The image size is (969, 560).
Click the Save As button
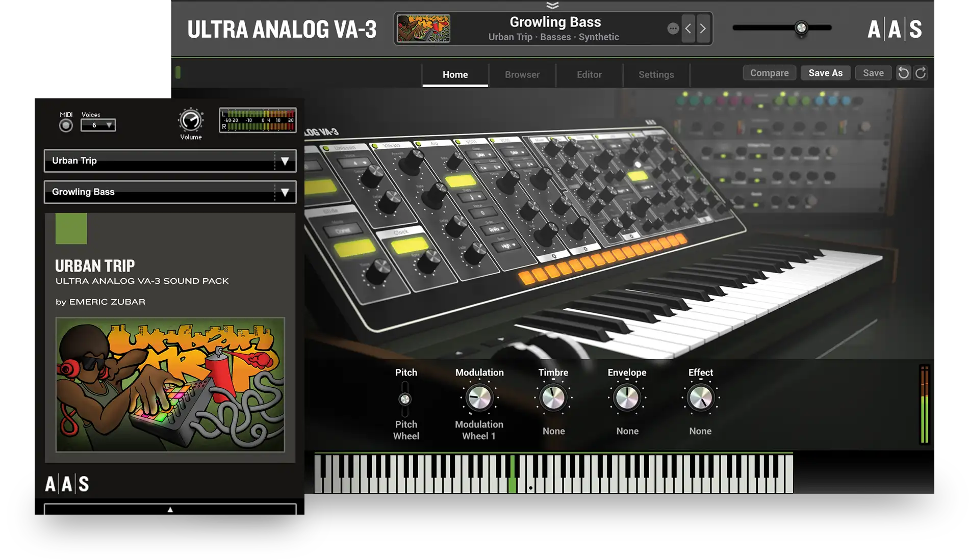click(x=825, y=73)
